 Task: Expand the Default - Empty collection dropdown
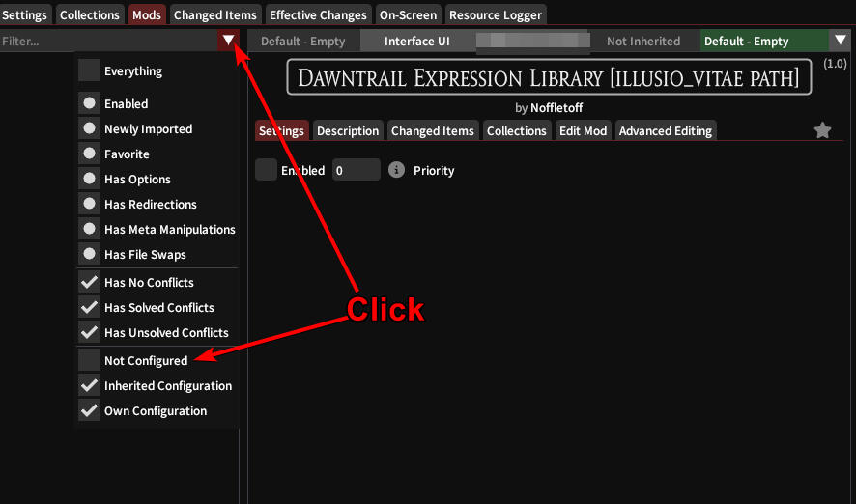pyautogui.click(x=839, y=41)
